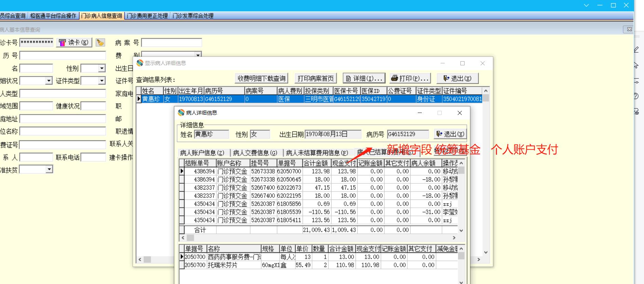644x284 pixels.
Task: Select the 门诊病人信息查询 tab
Action: click(x=102, y=16)
